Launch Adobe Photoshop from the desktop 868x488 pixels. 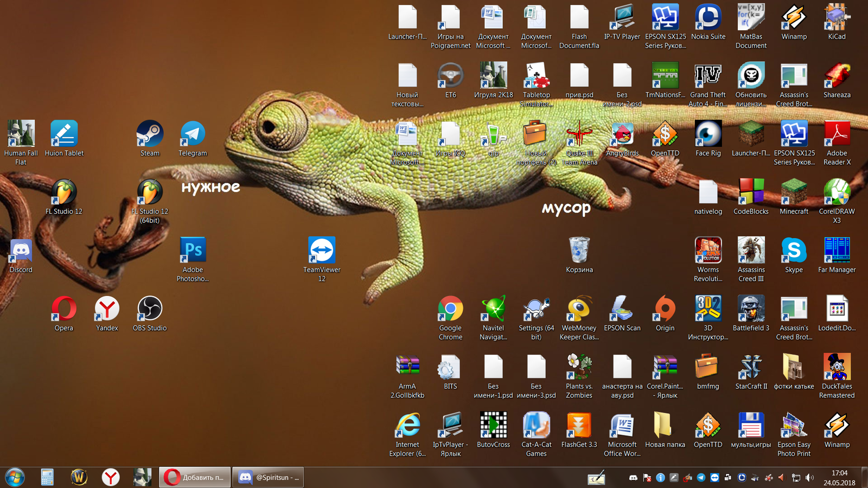(193, 260)
